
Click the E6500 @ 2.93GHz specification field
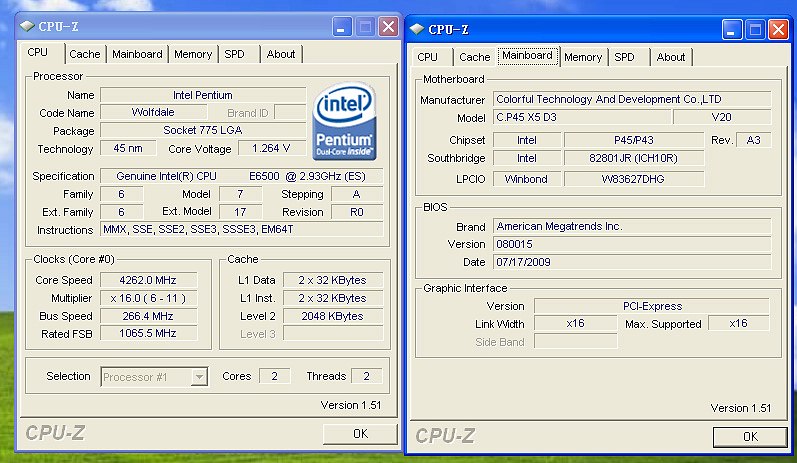241,176
